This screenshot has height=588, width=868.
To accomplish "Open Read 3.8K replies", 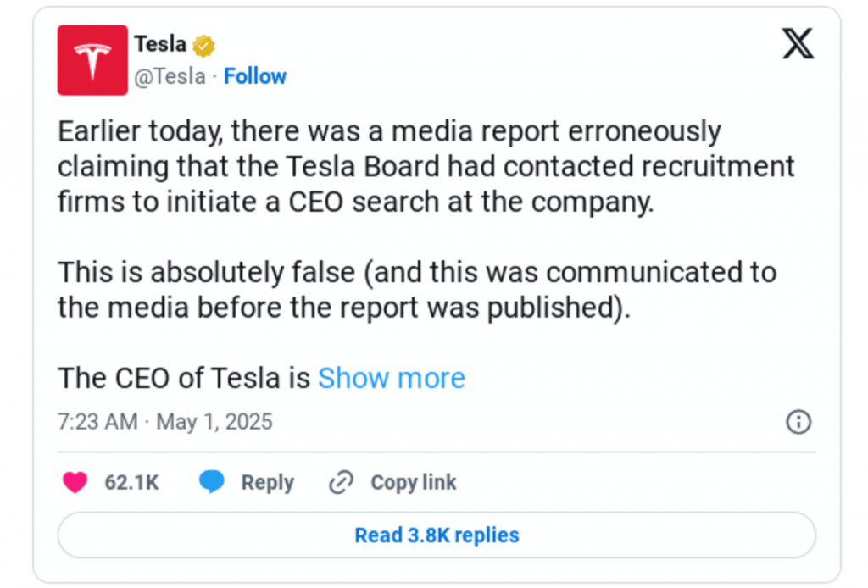I will [437, 535].
